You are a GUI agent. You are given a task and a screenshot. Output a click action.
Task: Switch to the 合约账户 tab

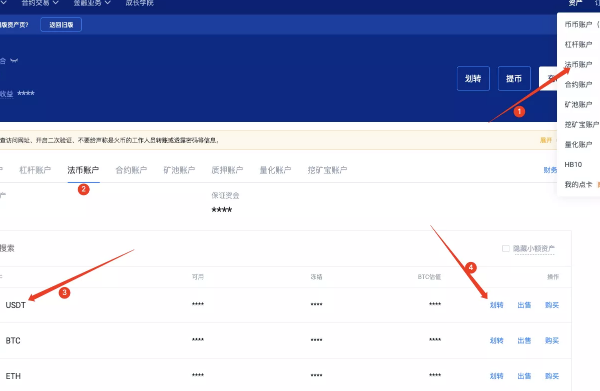(x=131, y=170)
